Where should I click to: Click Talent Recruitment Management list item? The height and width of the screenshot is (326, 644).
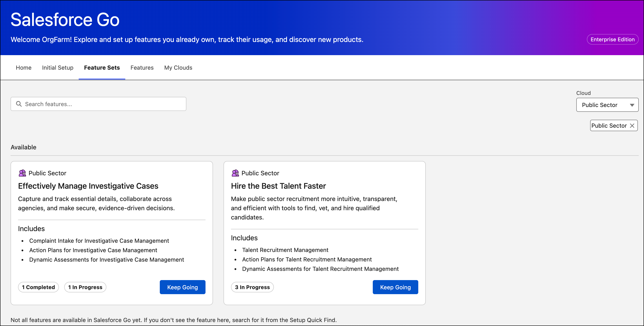point(285,250)
